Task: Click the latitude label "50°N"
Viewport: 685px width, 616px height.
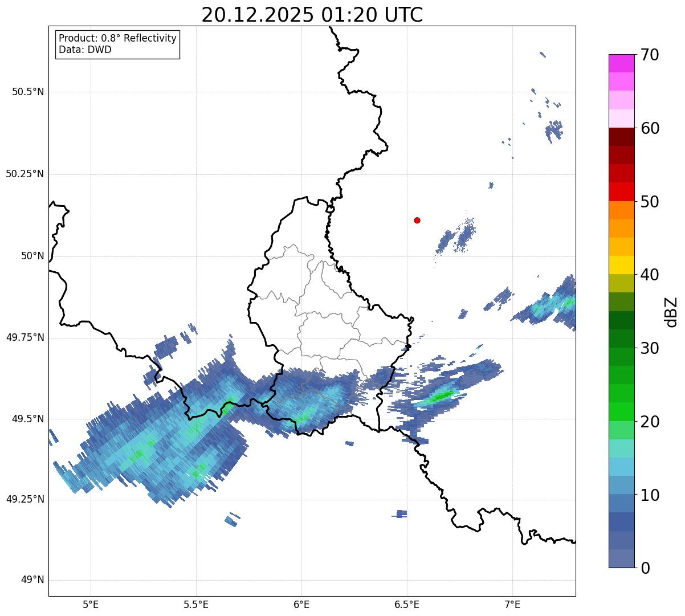Action: pyautogui.click(x=32, y=256)
